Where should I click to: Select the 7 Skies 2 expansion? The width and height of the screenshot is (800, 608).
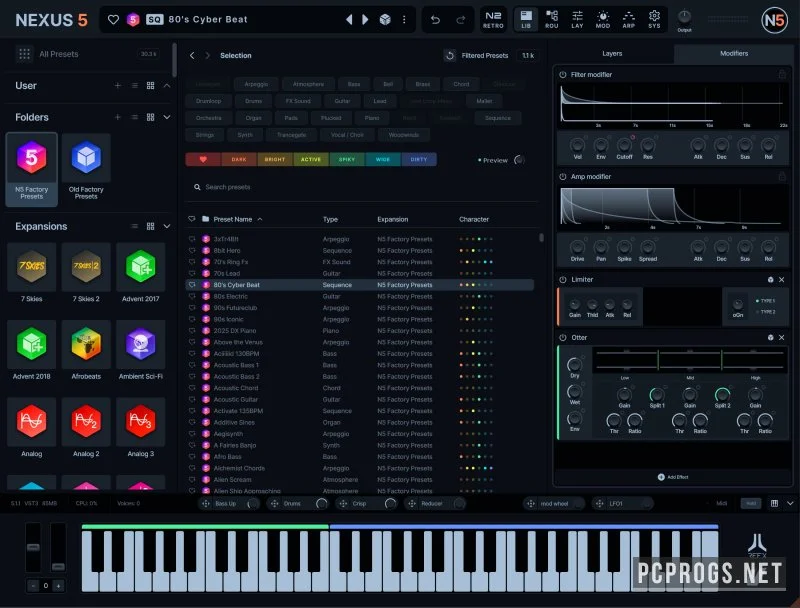pyautogui.click(x=86, y=274)
